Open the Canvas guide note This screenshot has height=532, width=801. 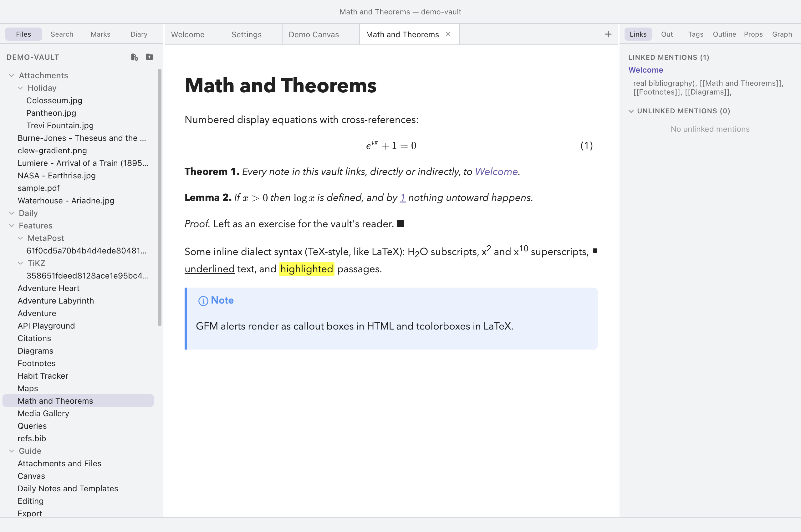pos(31,476)
